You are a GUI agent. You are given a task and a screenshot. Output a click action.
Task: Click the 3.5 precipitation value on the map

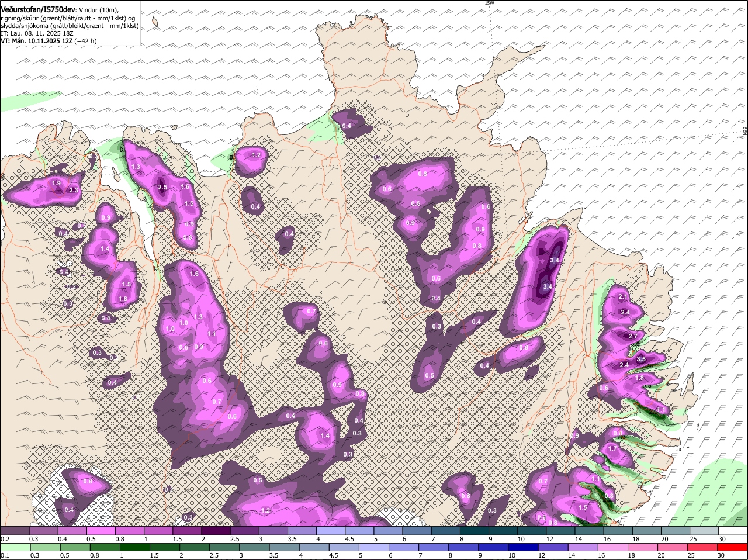641,359
